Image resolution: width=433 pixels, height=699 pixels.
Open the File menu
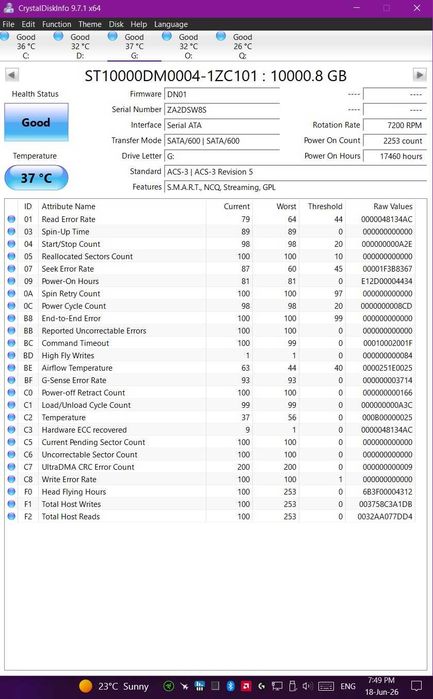point(8,24)
